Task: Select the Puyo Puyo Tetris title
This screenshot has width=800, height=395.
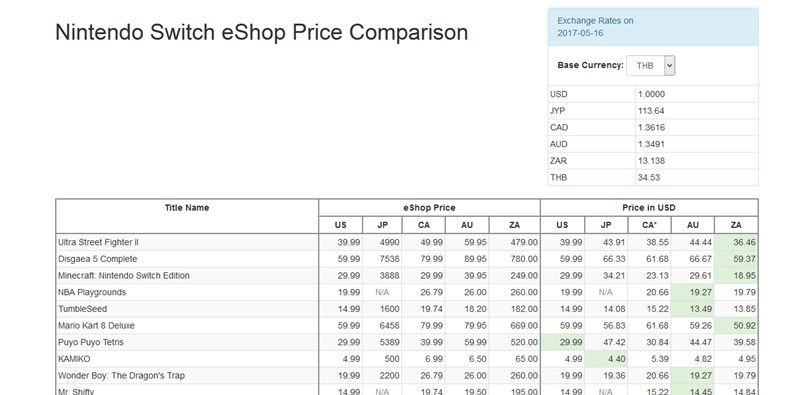Action: (x=91, y=342)
